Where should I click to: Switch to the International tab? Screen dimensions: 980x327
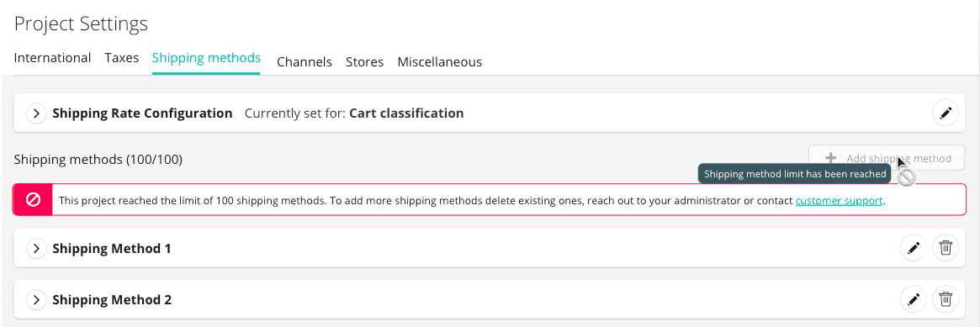point(52,58)
